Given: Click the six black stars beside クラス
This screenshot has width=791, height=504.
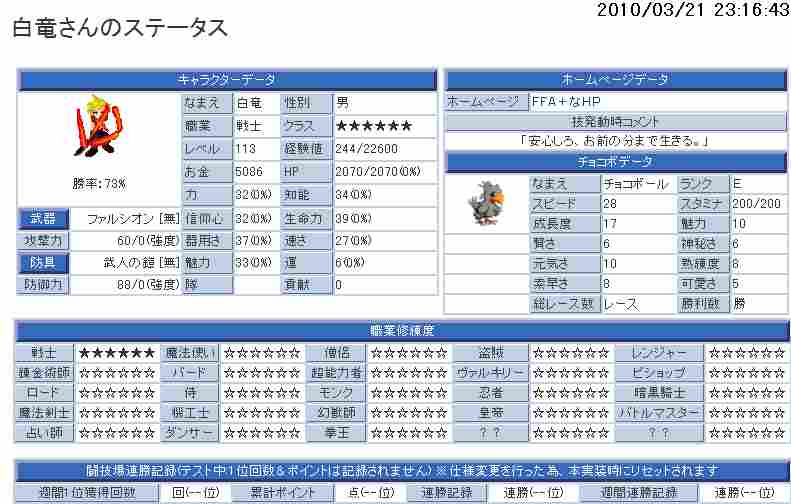Looking at the screenshot, I should 374,126.
